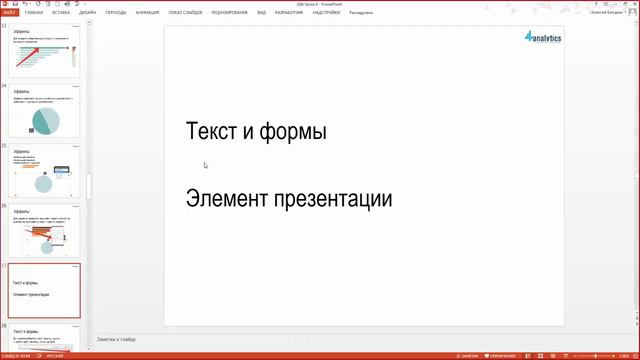This screenshot has height=360, width=640.
Task: Select slide 15 thumbnail in slide panel
Action: coord(44,171)
